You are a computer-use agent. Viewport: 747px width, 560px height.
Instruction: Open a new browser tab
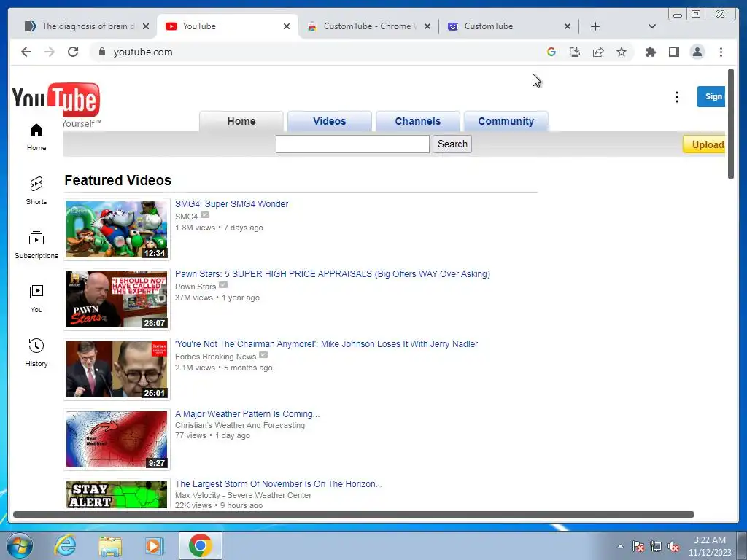[x=595, y=26]
